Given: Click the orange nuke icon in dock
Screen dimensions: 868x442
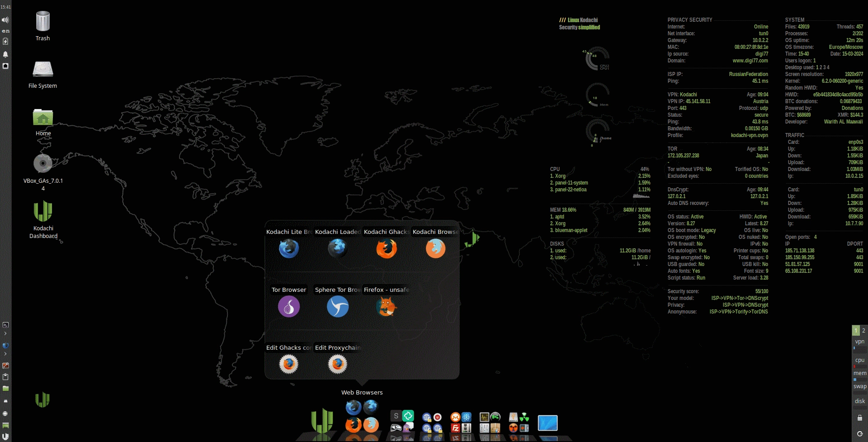Looking at the screenshot, I should (x=513, y=428).
